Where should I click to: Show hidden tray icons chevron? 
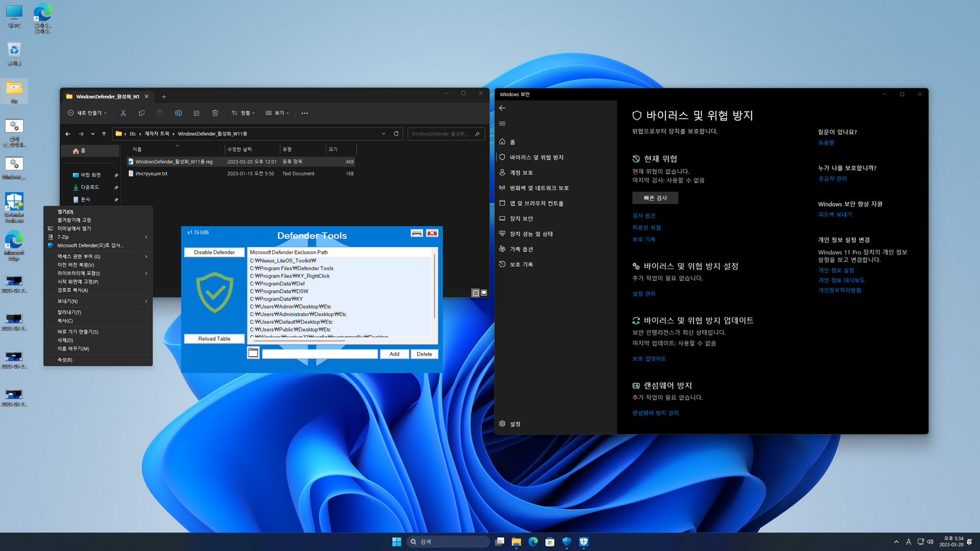pos(896,542)
